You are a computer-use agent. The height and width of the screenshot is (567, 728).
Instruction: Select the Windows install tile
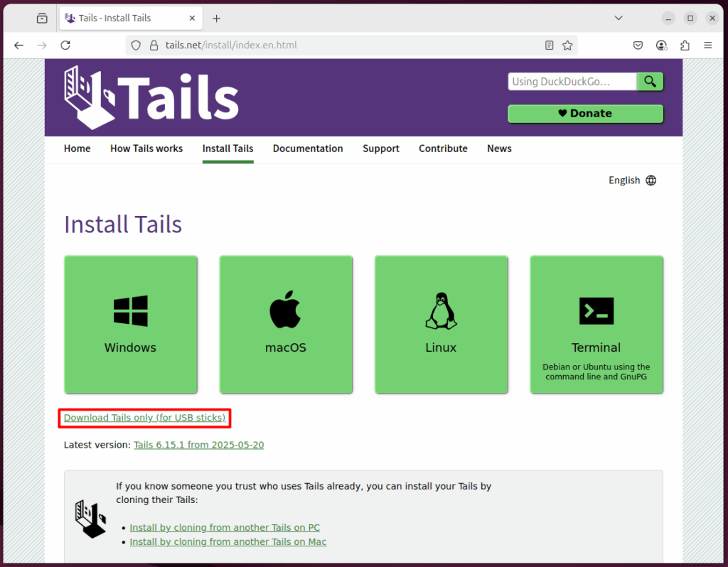tap(131, 324)
